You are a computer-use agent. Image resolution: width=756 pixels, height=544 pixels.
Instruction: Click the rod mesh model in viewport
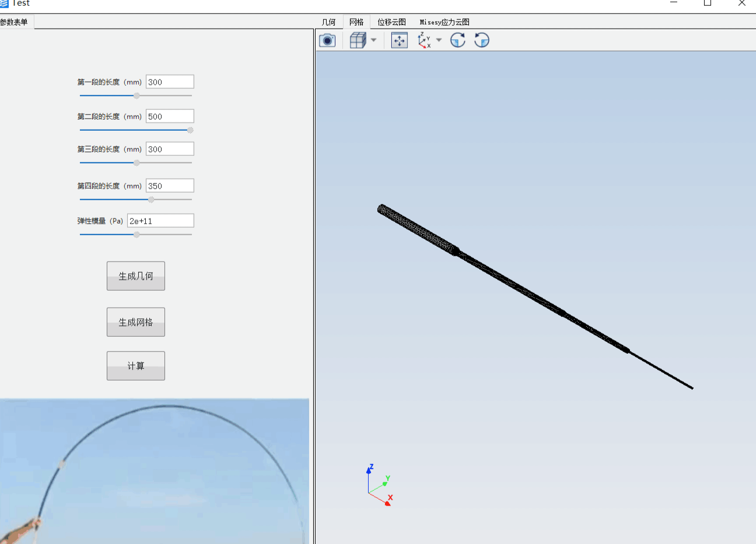point(534,297)
